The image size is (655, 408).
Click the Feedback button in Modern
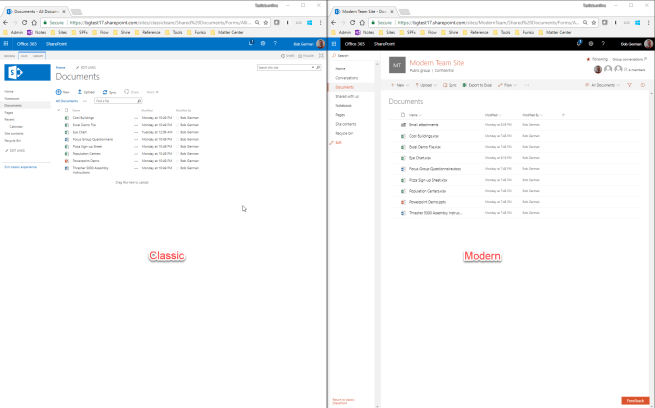pyautogui.click(x=635, y=401)
